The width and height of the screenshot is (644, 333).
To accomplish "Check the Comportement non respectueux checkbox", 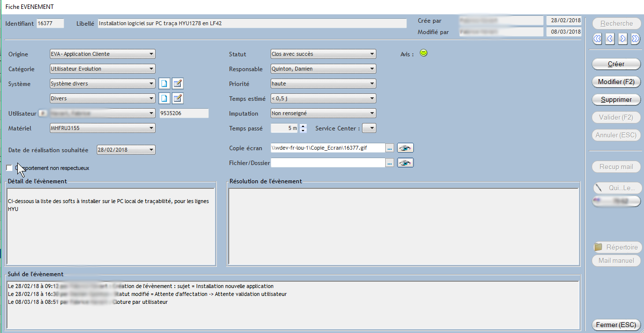I will (9, 168).
